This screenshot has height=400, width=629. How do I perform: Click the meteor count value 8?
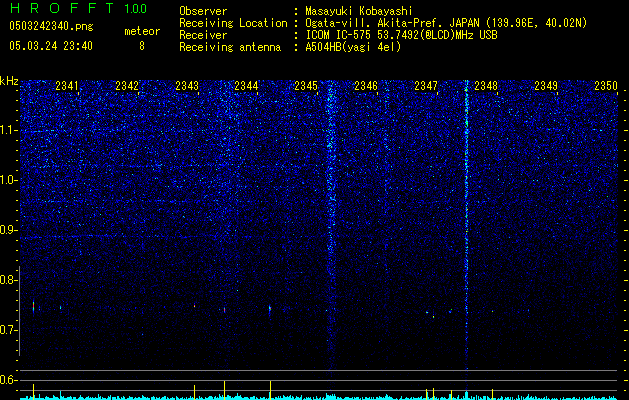tap(142, 46)
